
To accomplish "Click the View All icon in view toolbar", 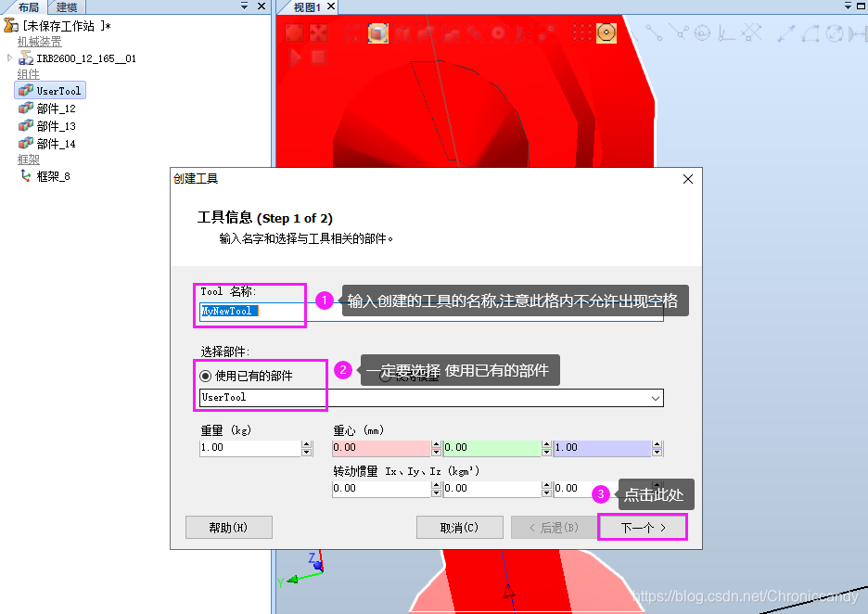I will [x=294, y=32].
